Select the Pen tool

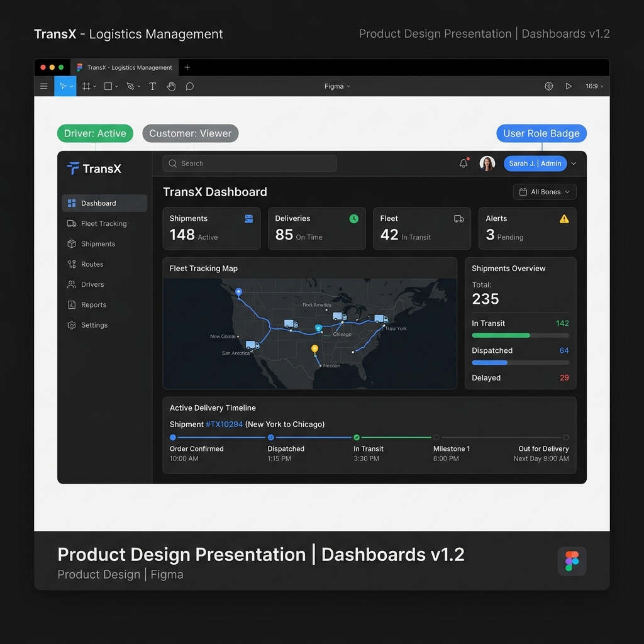pos(130,86)
